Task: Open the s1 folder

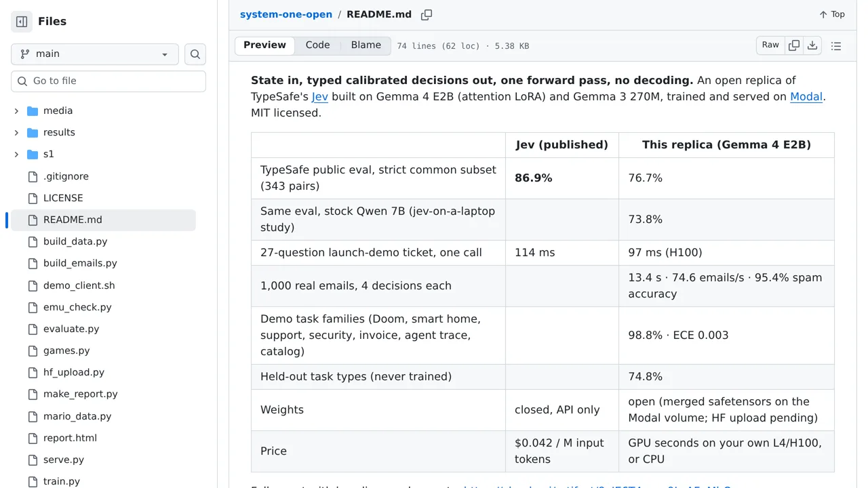Action: tap(48, 154)
